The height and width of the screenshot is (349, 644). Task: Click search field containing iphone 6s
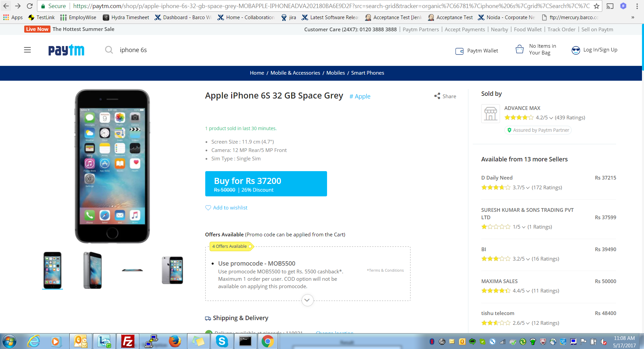pyautogui.click(x=133, y=50)
